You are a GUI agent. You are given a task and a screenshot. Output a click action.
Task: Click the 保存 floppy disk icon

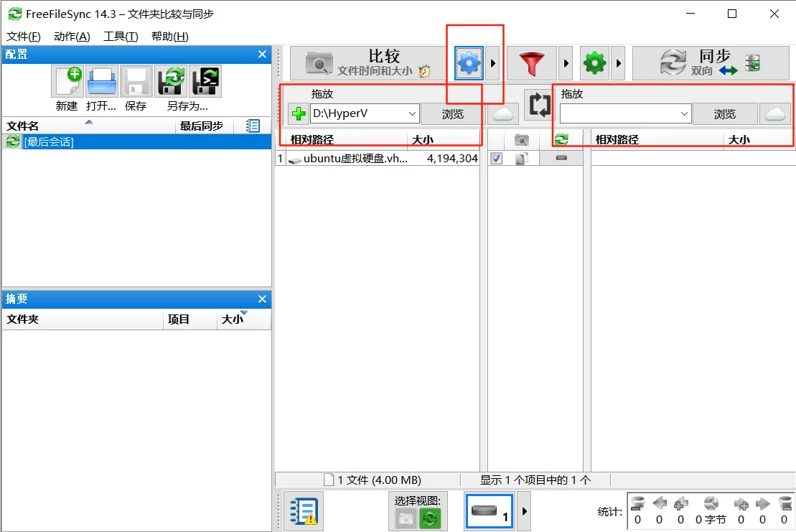136,81
